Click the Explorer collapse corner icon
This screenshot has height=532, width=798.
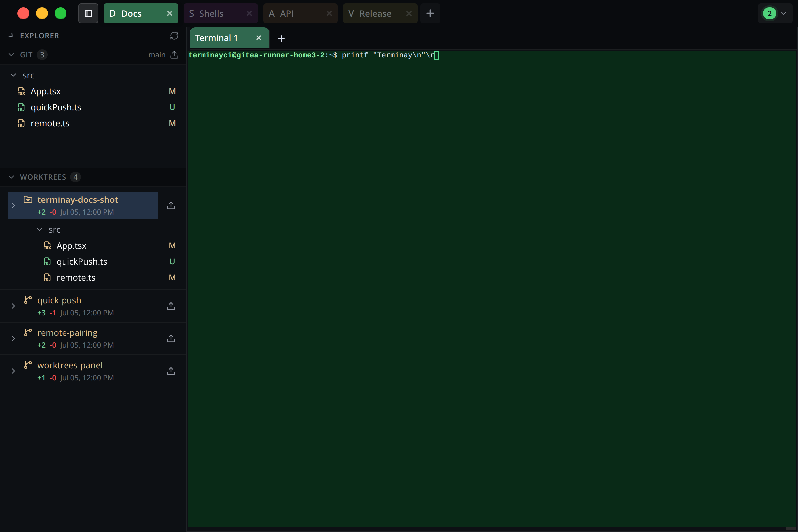pos(11,35)
